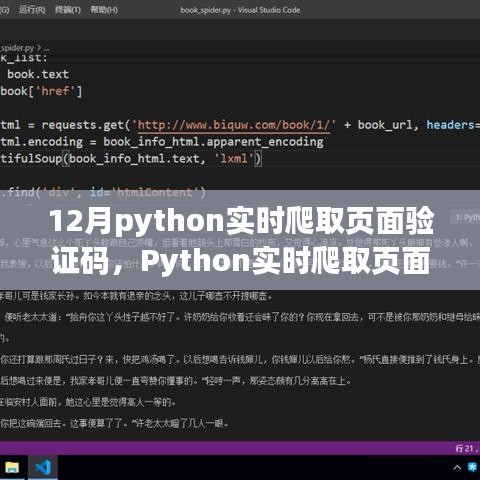The height and width of the screenshot is (480, 480).
Task: Open the 终端(T) menu
Action: [68, 10]
